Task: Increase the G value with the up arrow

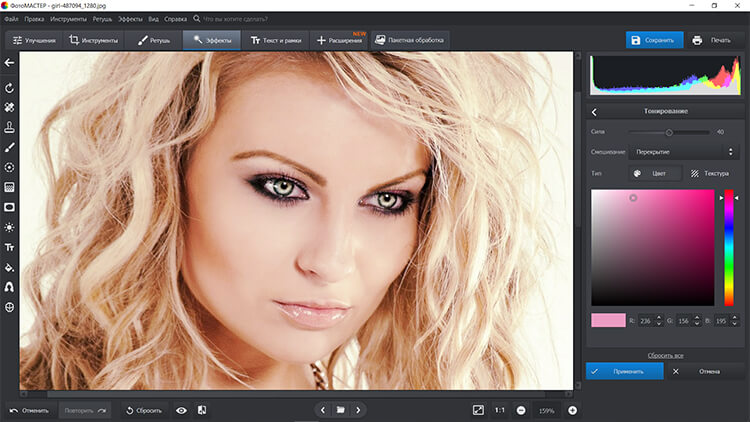Action: pos(697,318)
